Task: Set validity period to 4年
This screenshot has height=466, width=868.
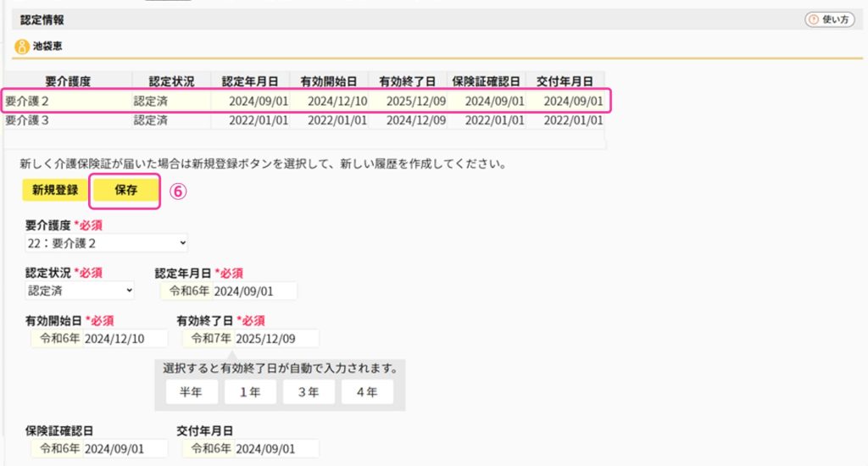Action: click(x=367, y=391)
